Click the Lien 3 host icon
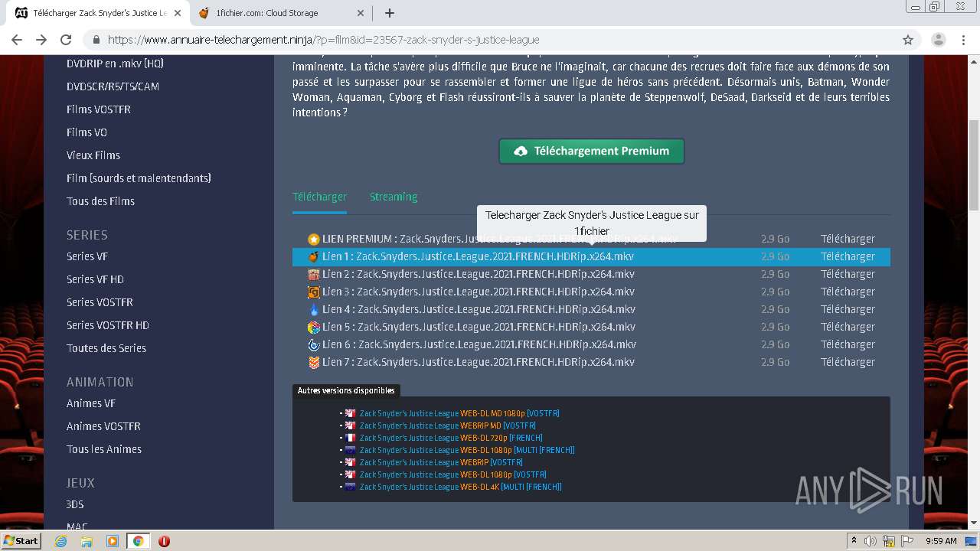This screenshot has width=980, height=551. pyautogui.click(x=313, y=292)
